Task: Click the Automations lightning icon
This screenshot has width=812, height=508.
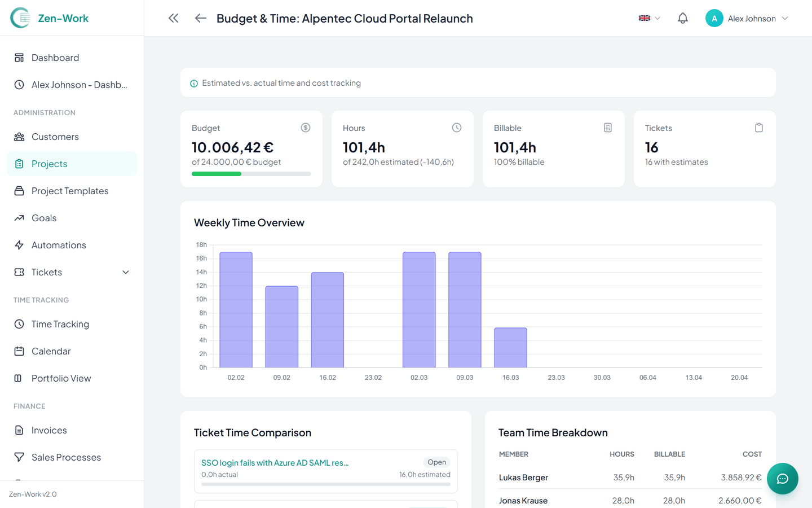Action: [x=19, y=245]
